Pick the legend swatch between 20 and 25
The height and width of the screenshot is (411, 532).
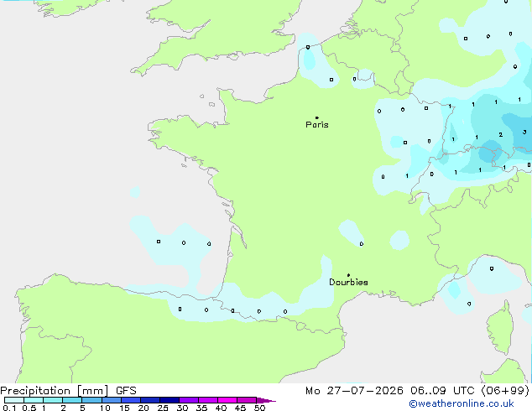pos(149,400)
